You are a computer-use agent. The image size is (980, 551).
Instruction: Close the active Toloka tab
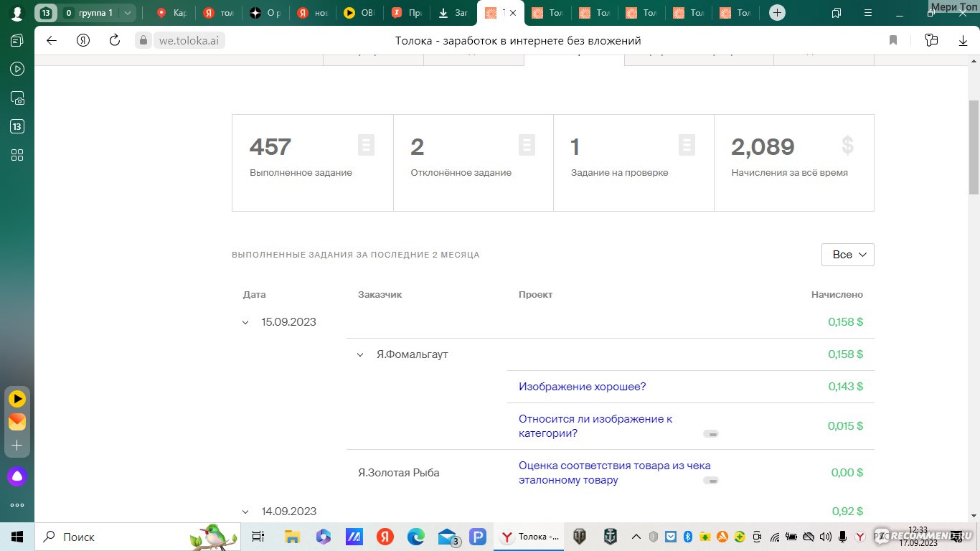click(512, 13)
